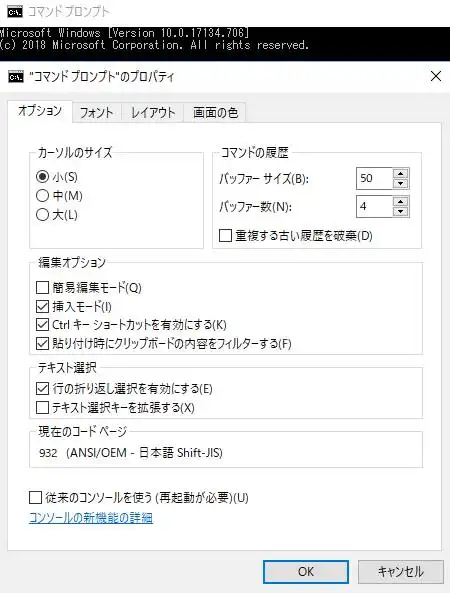The height and width of the screenshot is (593, 450).
Task: Select the オプション tab
Action: point(40,111)
